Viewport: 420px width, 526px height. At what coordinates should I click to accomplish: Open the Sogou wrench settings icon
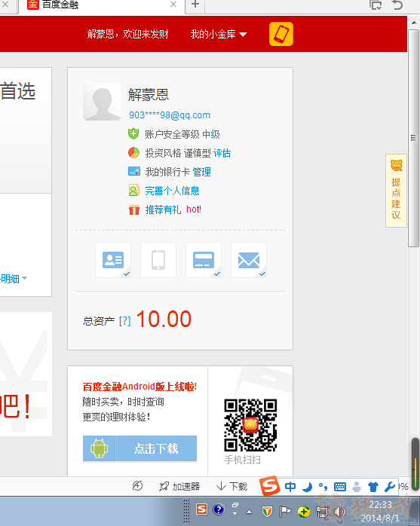click(389, 486)
